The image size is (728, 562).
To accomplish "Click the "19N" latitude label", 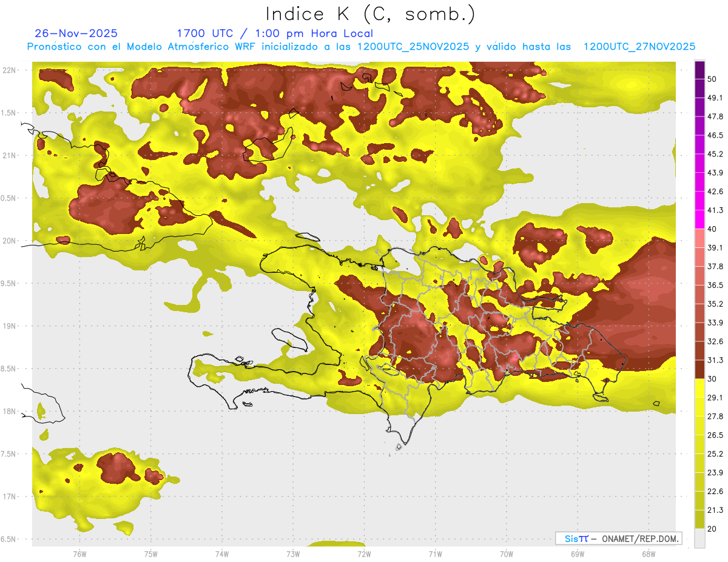I will click(x=9, y=326).
